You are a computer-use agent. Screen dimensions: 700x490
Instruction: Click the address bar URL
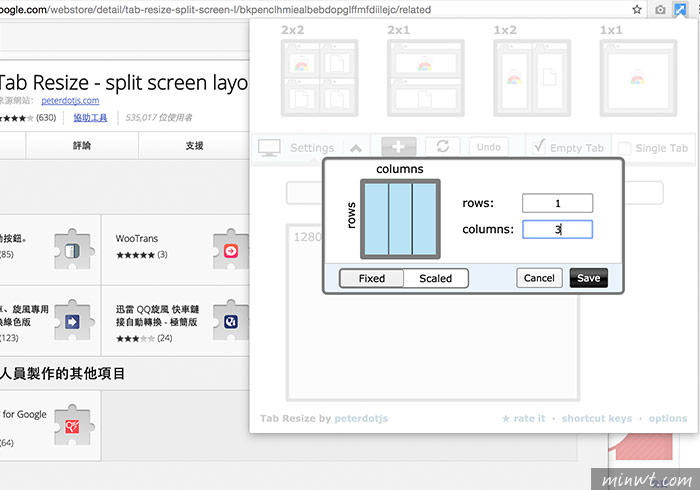(216, 9)
